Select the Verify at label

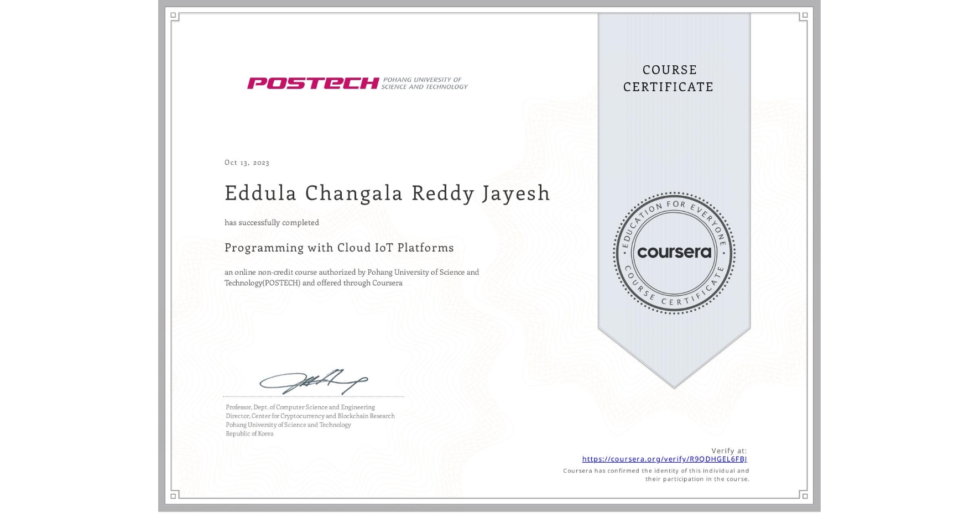[x=729, y=450]
